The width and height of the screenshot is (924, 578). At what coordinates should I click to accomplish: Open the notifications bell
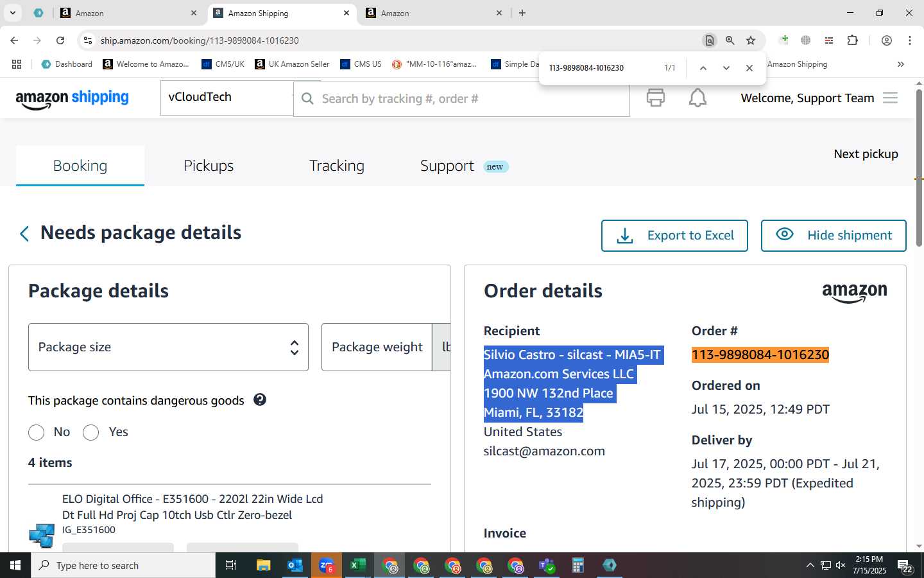click(x=697, y=98)
